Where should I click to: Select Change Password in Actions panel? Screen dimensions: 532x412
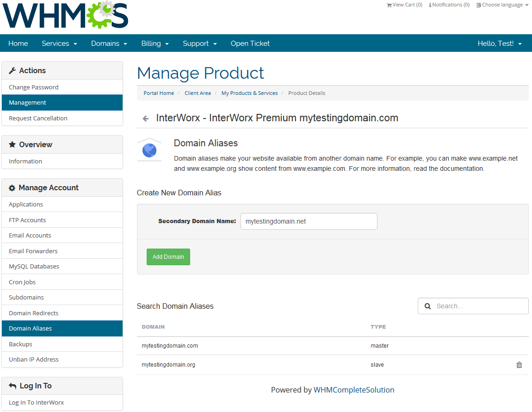point(62,87)
